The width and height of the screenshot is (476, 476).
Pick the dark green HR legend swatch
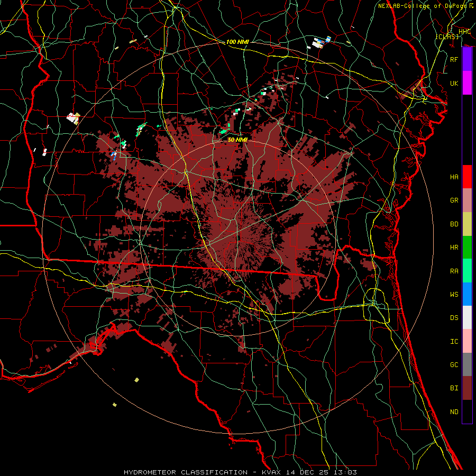pyautogui.click(x=467, y=248)
